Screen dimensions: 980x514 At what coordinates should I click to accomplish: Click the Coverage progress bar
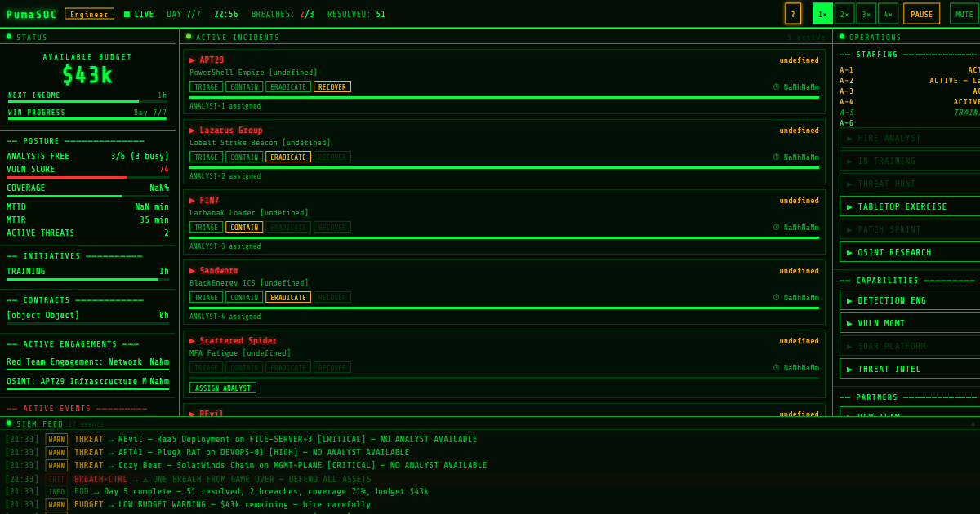[87, 196]
